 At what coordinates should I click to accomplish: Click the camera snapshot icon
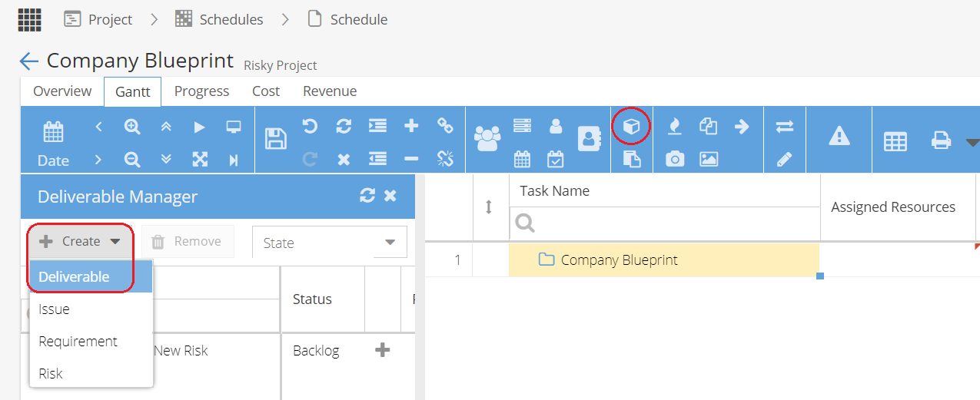pos(675,159)
